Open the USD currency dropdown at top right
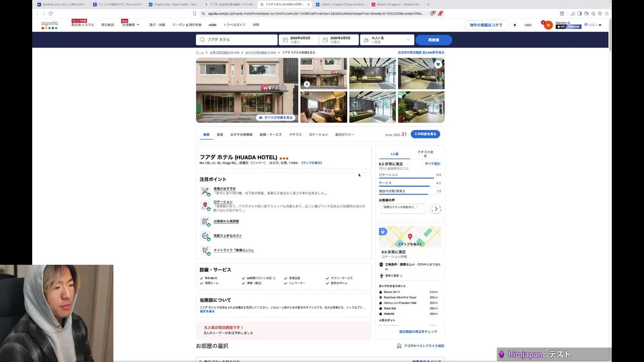The width and height of the screenshot is (644, 362). pyautogui.click(x=593, y=25)
